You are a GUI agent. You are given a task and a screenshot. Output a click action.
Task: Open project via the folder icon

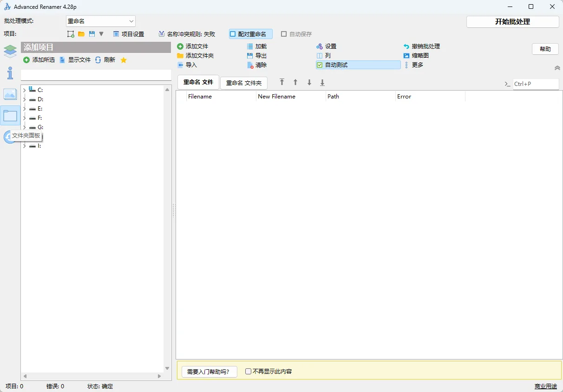81,34
